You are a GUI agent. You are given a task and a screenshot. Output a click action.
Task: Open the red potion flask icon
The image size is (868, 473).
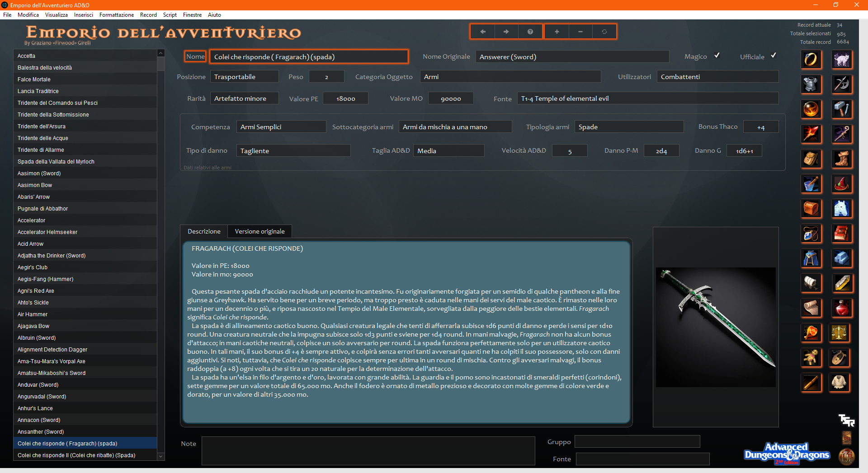click(x=841, y=308)
